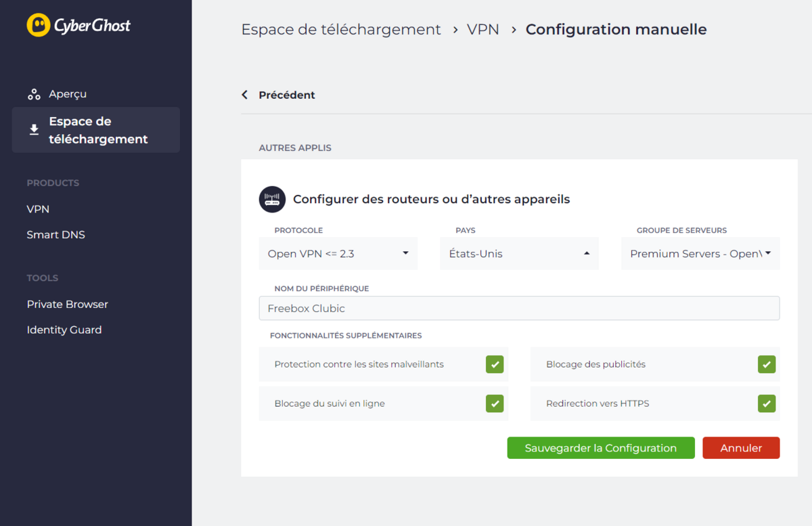Open the Protocole dropdown showing Open VPN
Image resolution: width=812 pixels, height=526 pixels.
[338, 254]
